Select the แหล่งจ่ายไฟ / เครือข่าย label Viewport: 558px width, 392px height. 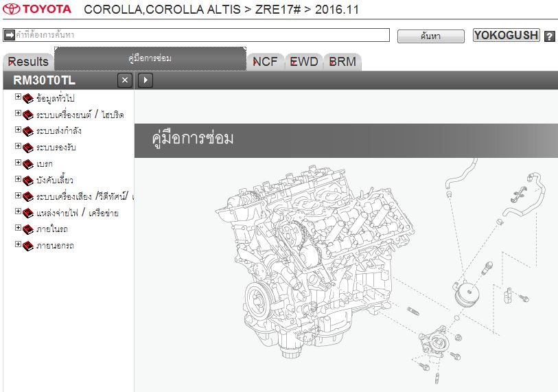point(78,213)
